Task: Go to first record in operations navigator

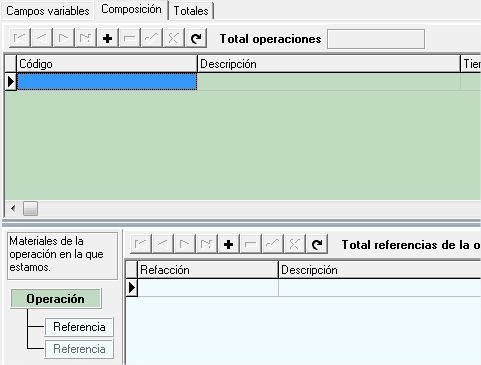Action: (x=20, y=38)
